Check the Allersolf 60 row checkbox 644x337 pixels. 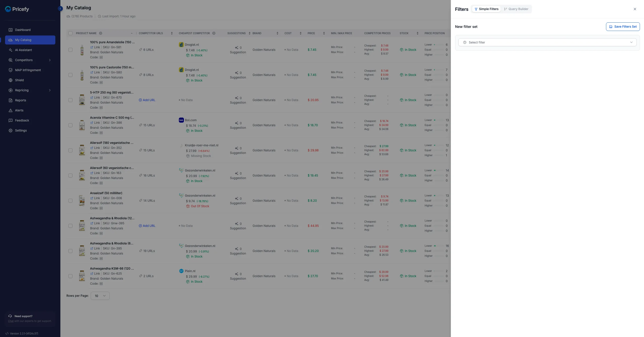coord(70,176)
